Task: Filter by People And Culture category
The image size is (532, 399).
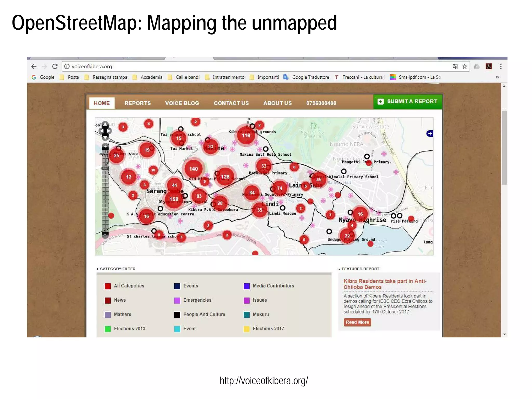Action: click(200, 315)
